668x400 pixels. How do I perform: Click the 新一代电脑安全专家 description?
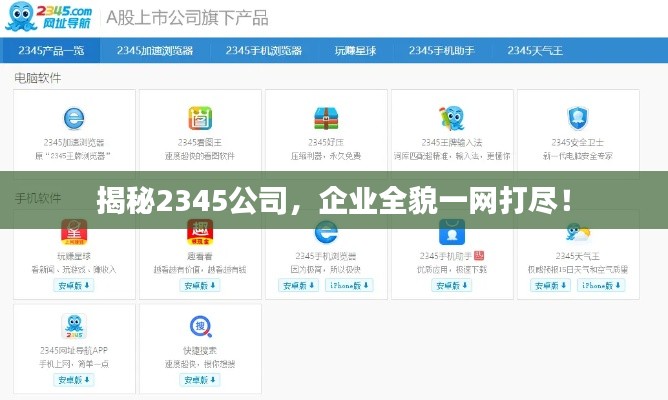pyautogui.click(x=578, y=156)
